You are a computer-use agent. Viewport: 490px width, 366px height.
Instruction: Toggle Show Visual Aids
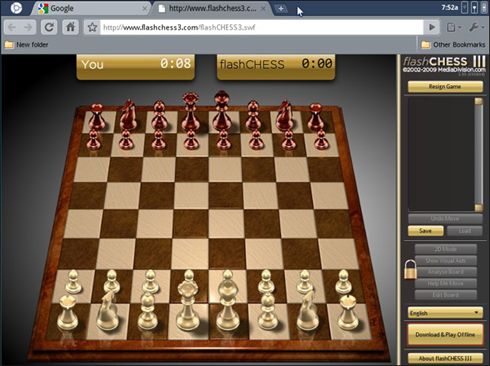[446, 261]
